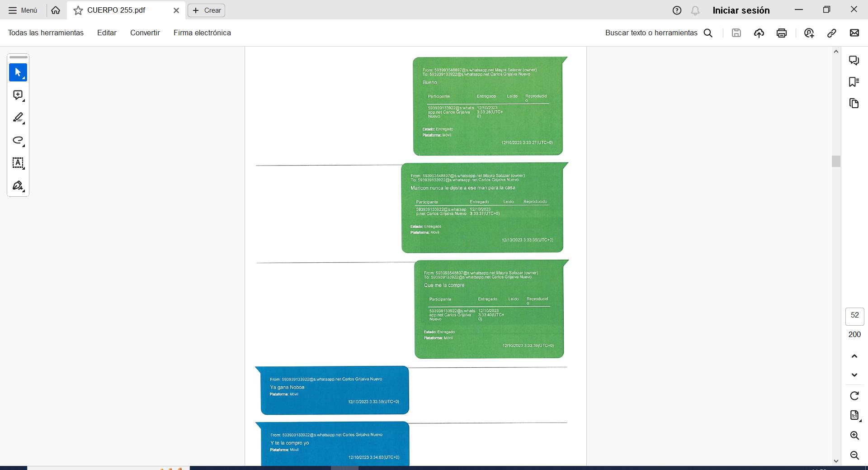Image resolution: width=868 pixels, height=470 pixels.
Task: Click total page count 200
Action: pyautogui.click(x=854, y=335)
